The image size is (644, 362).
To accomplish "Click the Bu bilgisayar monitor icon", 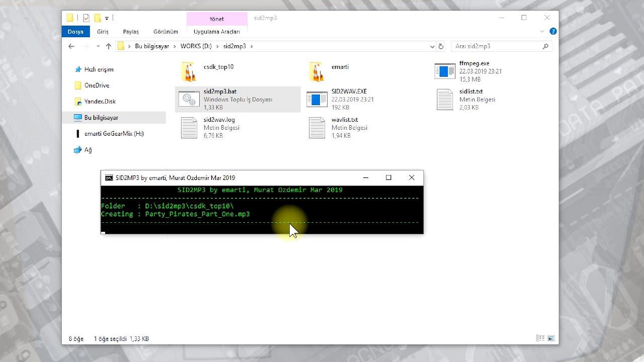I will click(x=78, y=118).
